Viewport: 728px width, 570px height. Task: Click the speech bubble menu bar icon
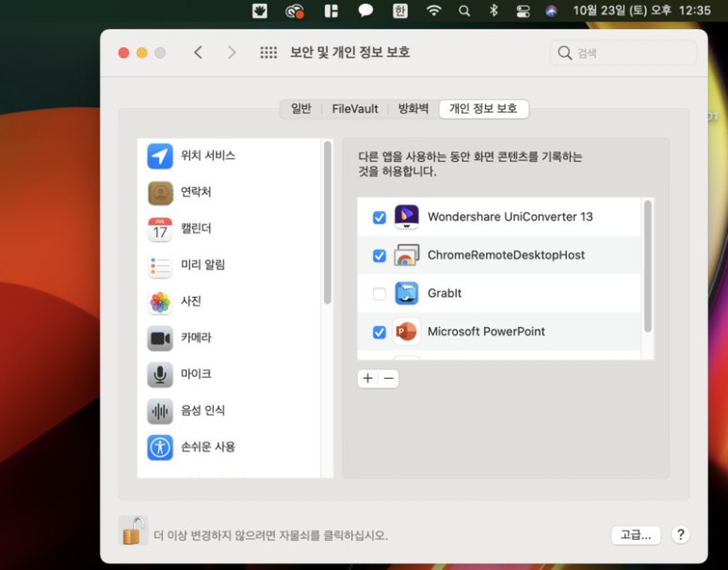(x=365, y=10)
